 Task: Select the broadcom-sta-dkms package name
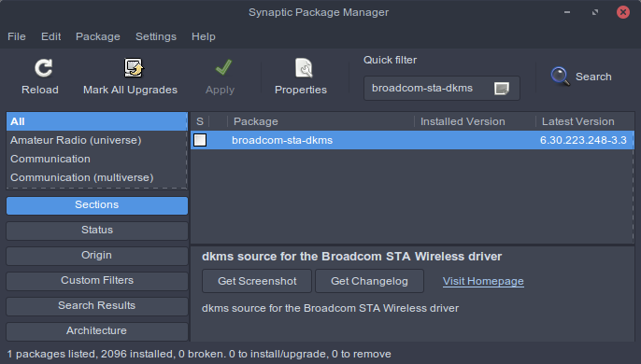[x=282, y=140]
